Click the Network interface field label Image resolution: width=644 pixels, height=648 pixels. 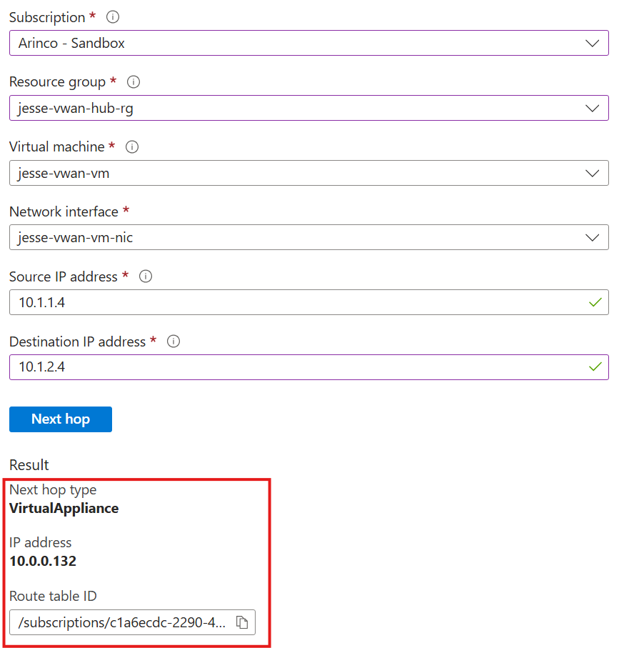click(x=64, y=212)
